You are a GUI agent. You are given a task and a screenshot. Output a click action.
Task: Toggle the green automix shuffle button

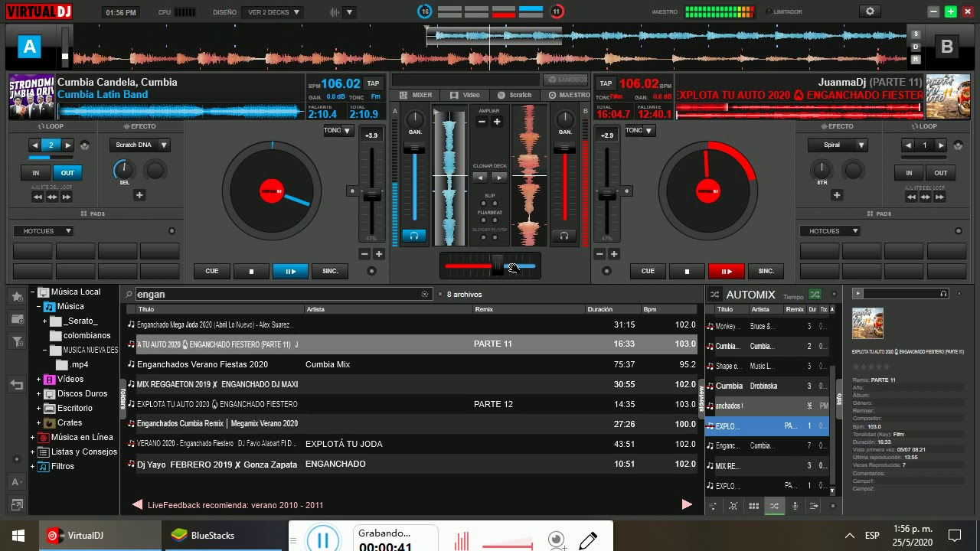click(x=815, y=295)
